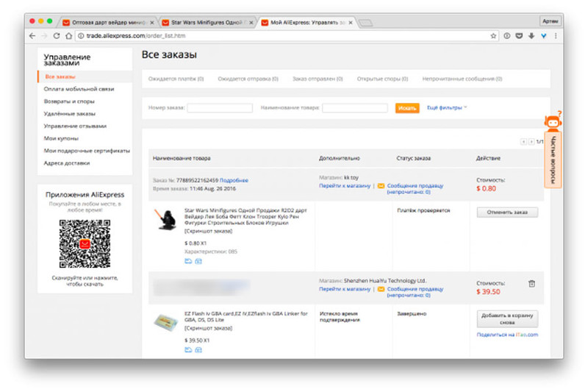Bookmark page with the star icon

point(493,35)
